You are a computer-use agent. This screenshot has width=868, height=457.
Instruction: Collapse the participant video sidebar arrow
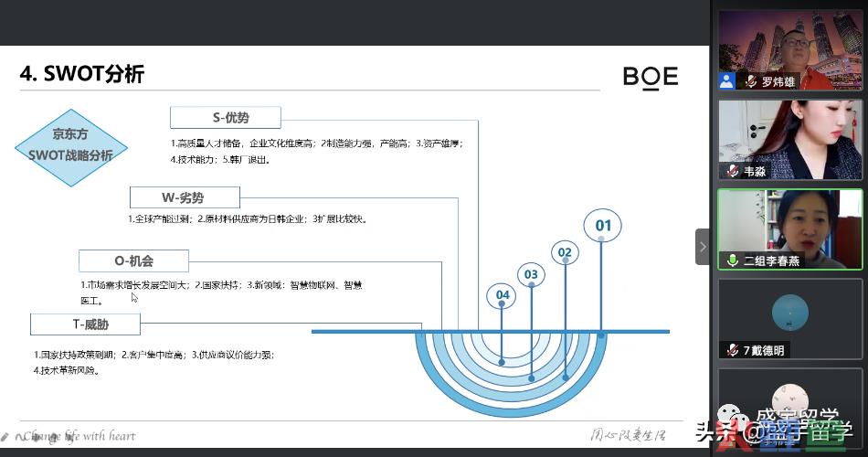coord(703,247)
